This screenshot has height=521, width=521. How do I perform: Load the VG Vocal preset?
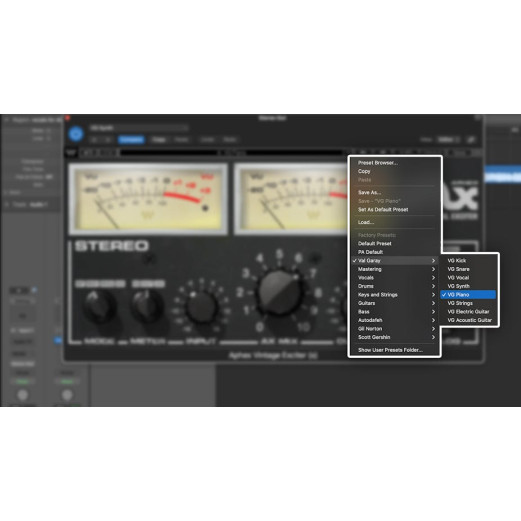tap(458, 277)
